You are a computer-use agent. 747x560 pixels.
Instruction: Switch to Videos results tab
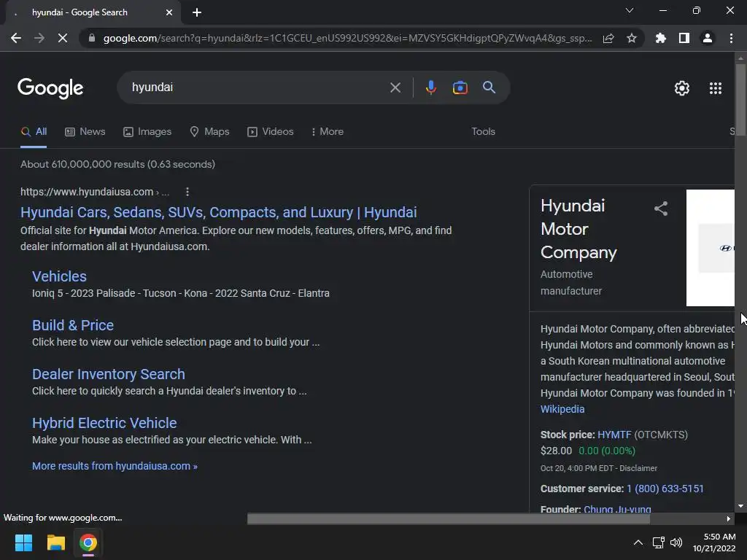tap(270, 132)
